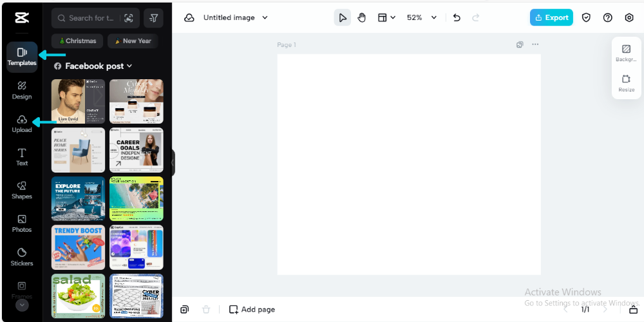Choose the salad template
This screenshot has height=322, width=644.
click(78, 296)
